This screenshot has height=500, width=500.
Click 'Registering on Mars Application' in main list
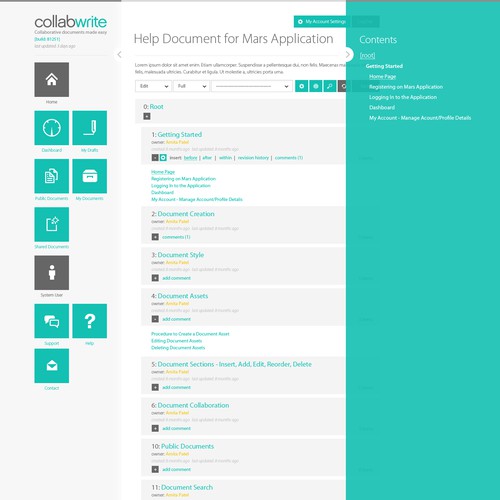tap(183, 179)
